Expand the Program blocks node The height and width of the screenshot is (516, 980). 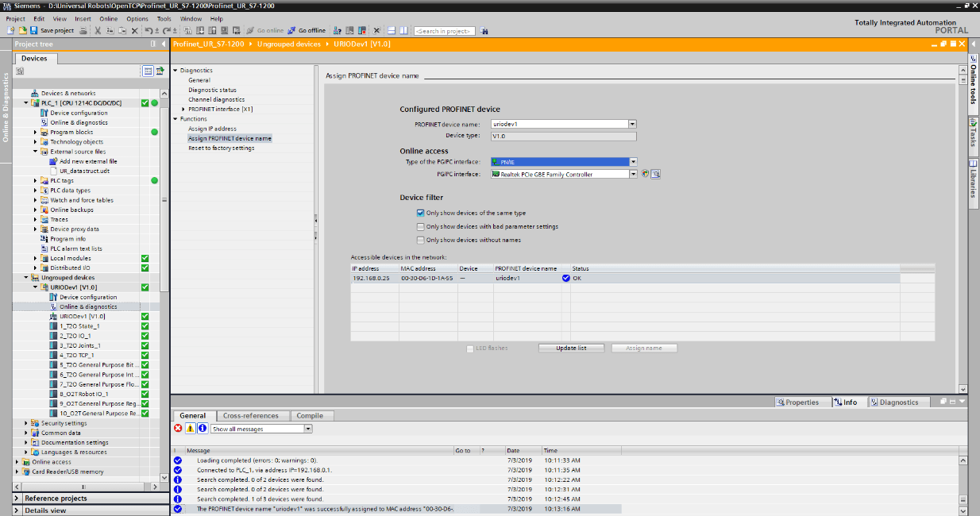(36, 132)
